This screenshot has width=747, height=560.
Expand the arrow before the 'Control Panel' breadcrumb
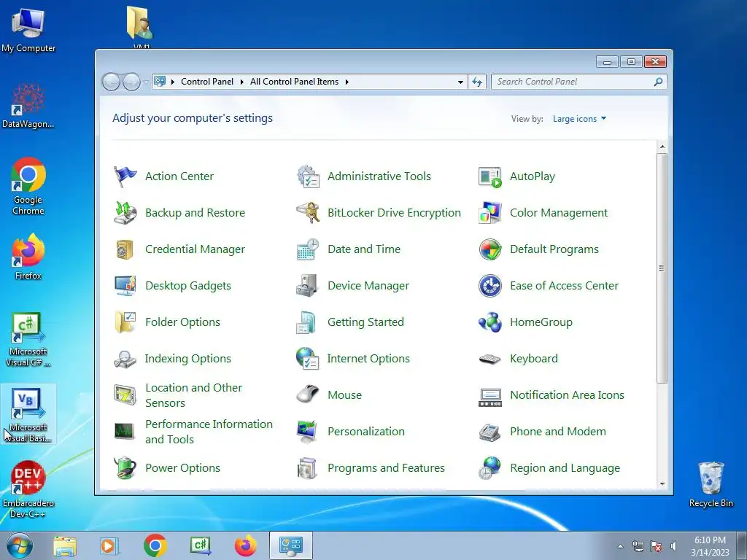pos(172,82)
